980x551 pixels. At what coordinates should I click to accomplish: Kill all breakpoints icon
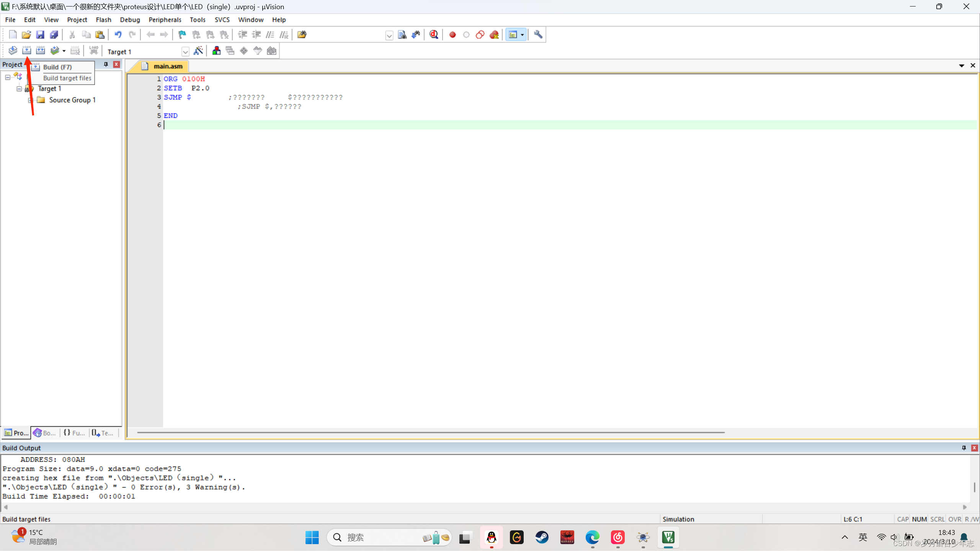point(494,35)
